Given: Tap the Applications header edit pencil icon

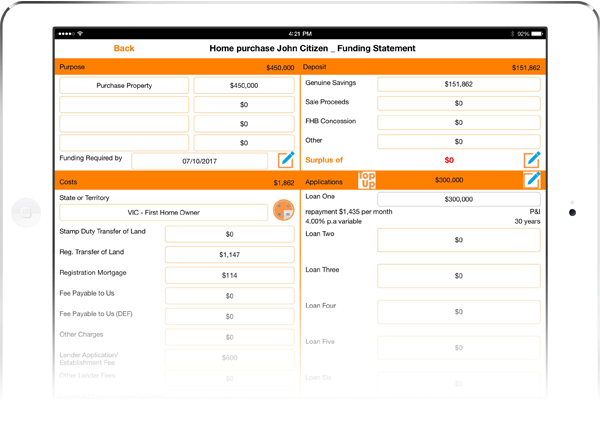Looking at the screenshot, I should 532,180.
